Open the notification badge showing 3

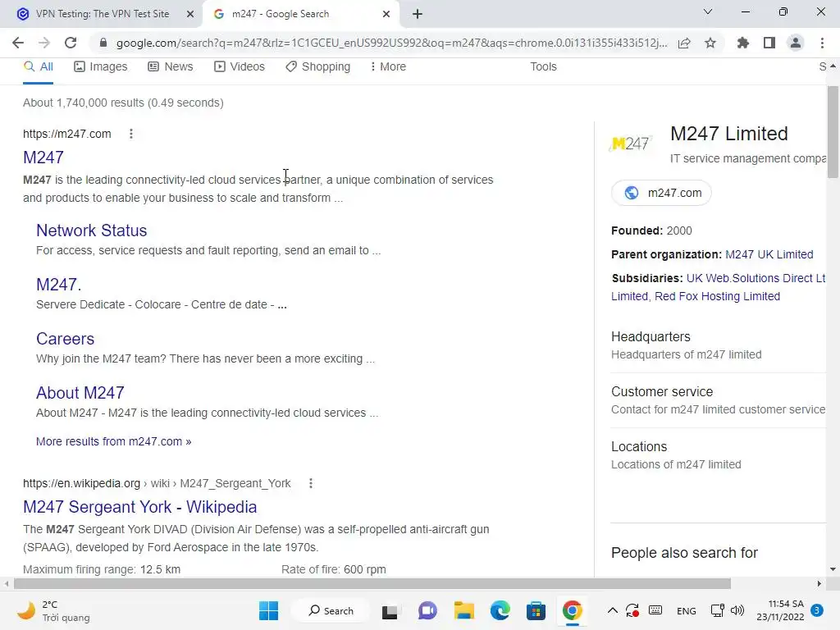tap(817, 610)
